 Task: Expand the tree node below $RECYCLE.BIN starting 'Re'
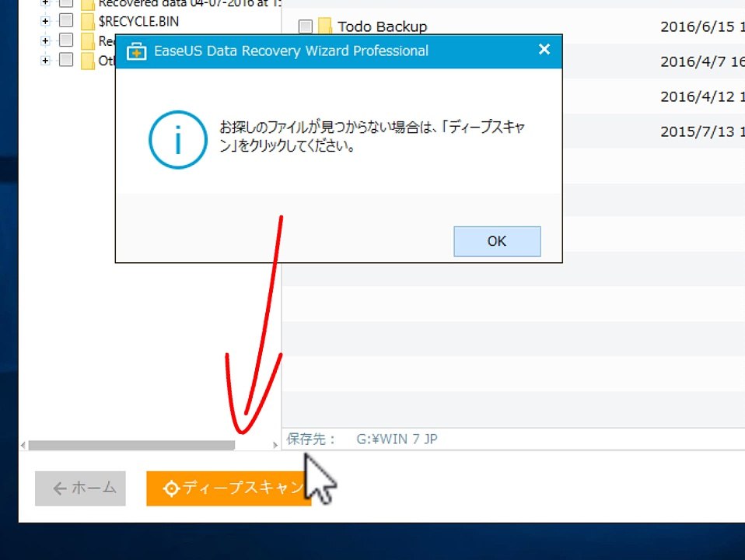click(45, 40)
